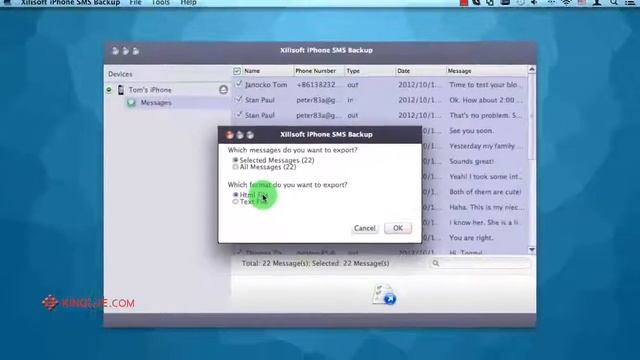Open the Tools menu in menu bar
Viewport: 640px width, 360px height.
pos(160,3)
